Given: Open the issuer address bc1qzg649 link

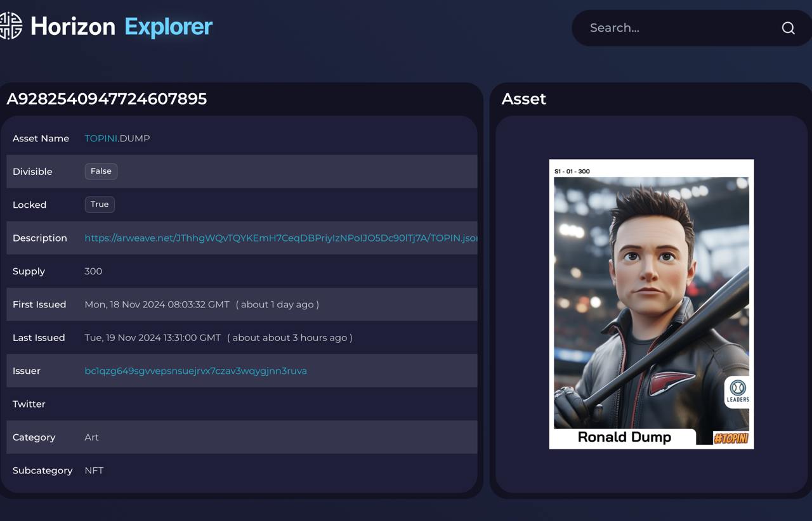Looking at the screenshot, I should point(195,371).
